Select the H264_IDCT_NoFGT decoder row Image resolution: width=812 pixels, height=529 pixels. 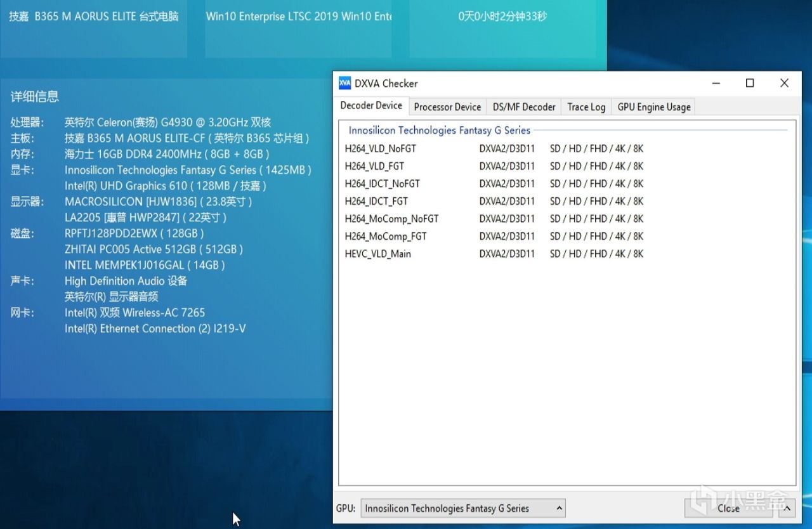tap(494, 183)
